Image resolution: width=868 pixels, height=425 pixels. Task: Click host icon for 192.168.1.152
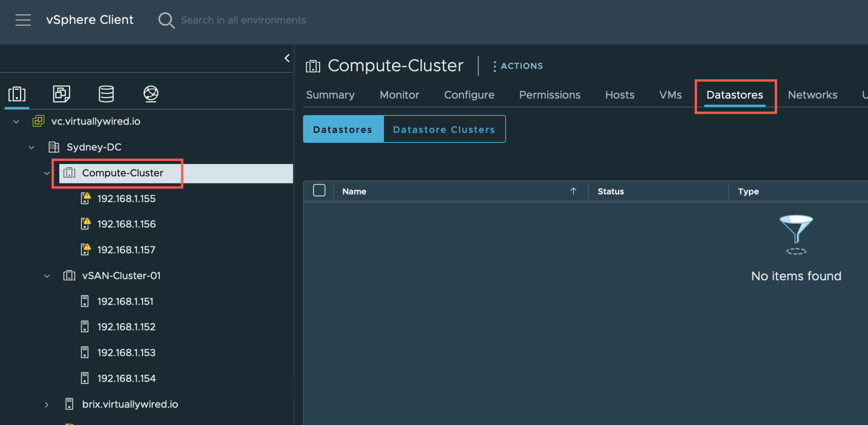point(85,327)
